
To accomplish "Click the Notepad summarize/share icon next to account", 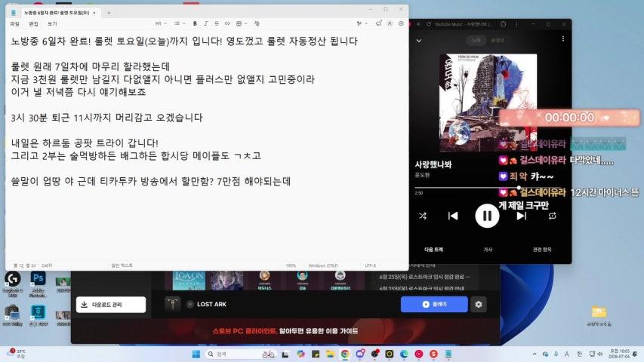I will (378, 24).
